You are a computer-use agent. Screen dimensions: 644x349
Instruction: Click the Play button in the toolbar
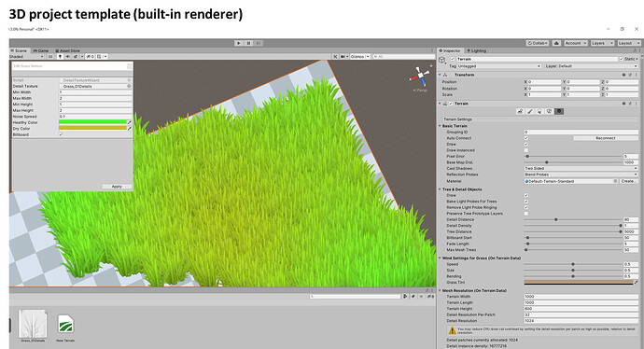(239, 43)
